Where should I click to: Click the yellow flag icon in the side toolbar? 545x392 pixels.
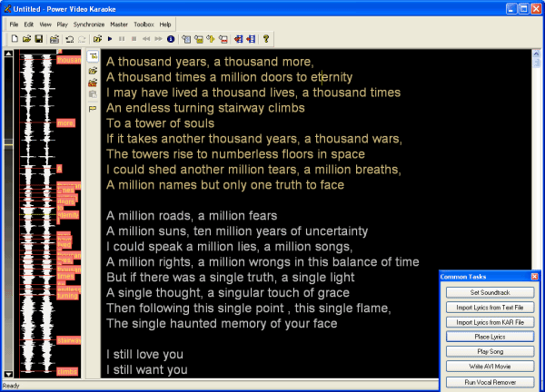coord(93,109)
